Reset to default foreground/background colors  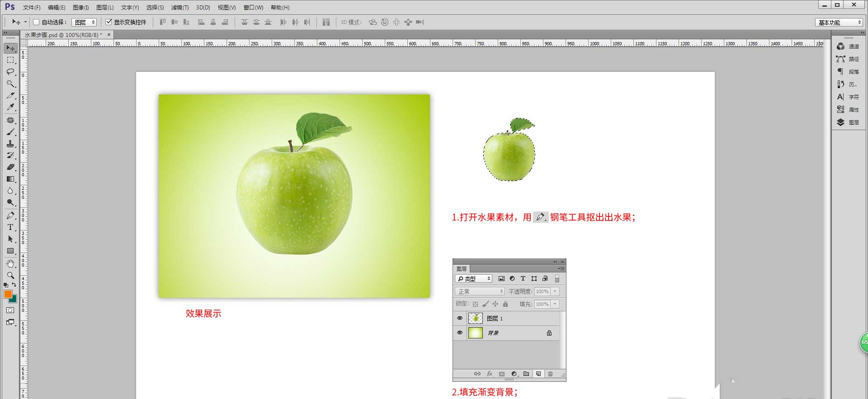click(6, 285)
